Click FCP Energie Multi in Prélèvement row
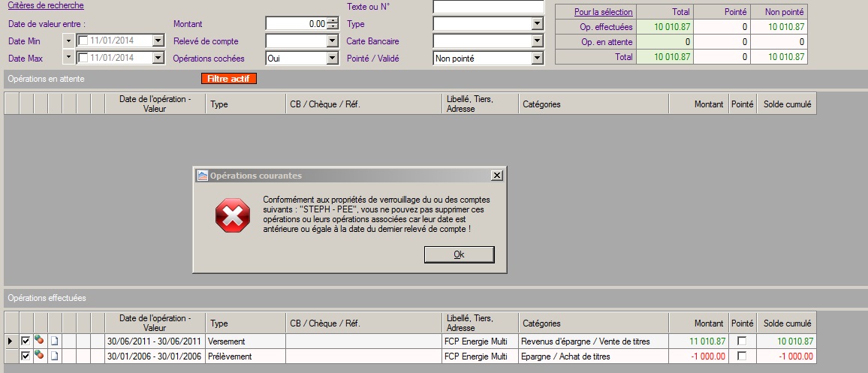Viewport: 868px width, 373px height. click(x=481, y=356)
